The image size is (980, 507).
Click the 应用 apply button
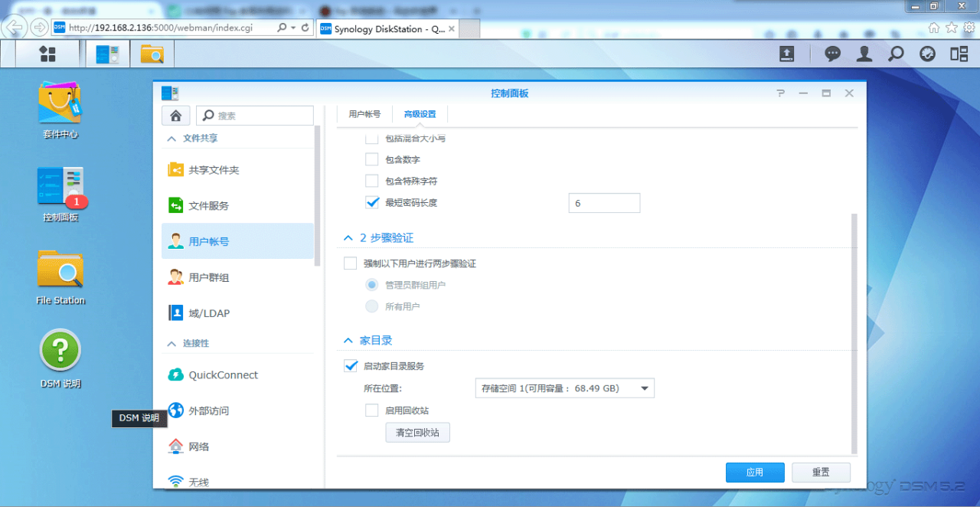tap(754, 473)
